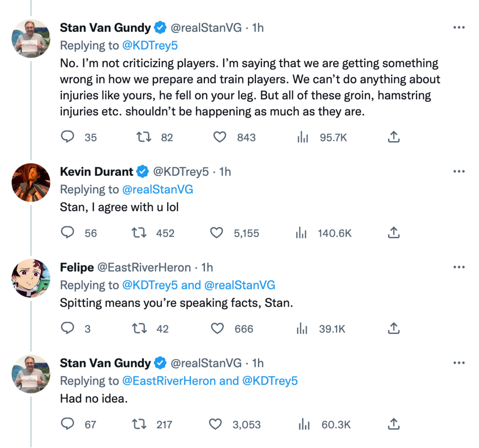Retweet Kevin Durant's 'I agree' tweet
Image resolution: width=479 pixels, height=448 pixels.
click(139, 233)
